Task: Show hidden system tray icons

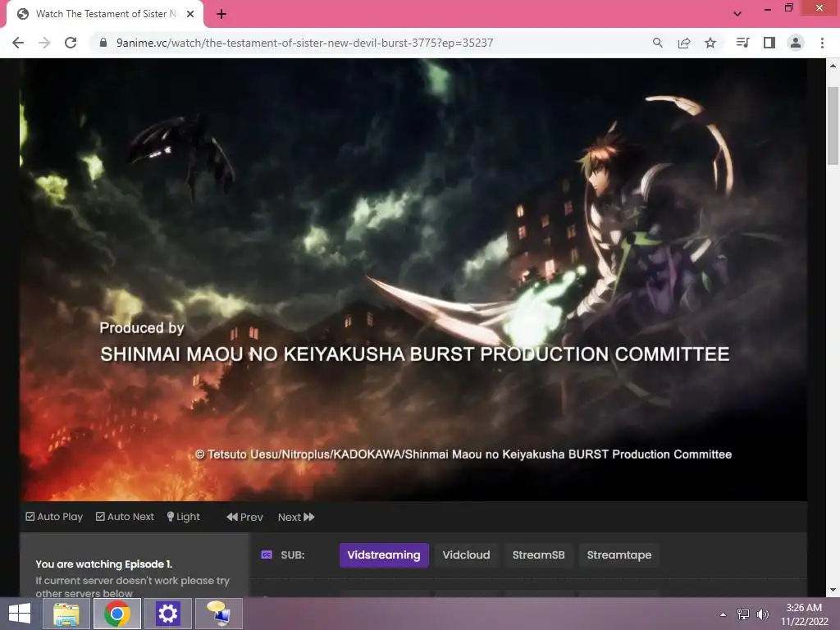Action: [724, 614]
